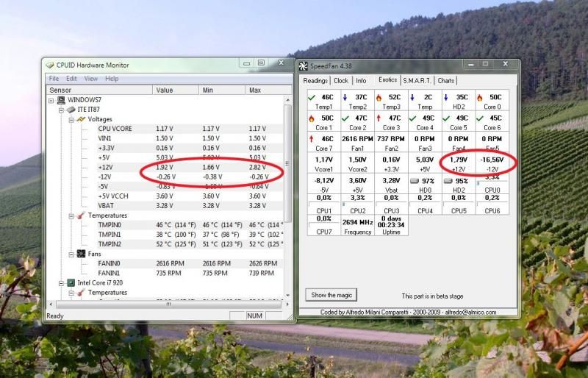
Task: Click the green check icon beside Core 5
Action: coord(446,118)
